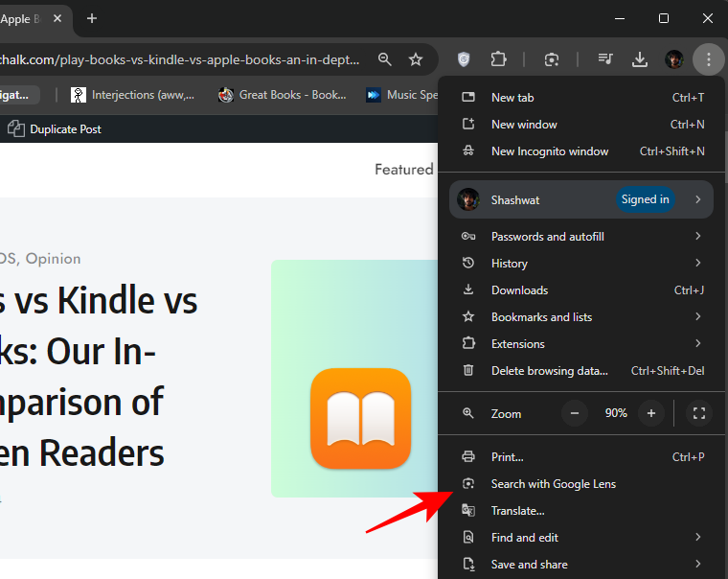Click the shield extension icon in toolbar
Viewport: 728px width, 579px height.
pos(464,59)
